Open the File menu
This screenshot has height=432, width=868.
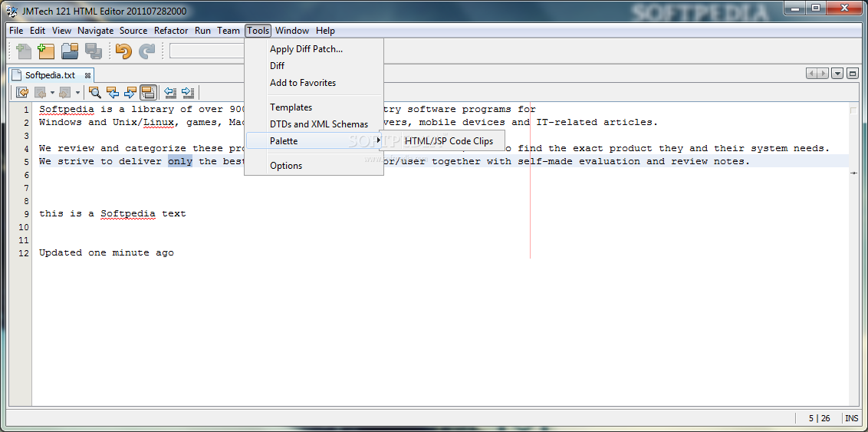coord(16,31)
